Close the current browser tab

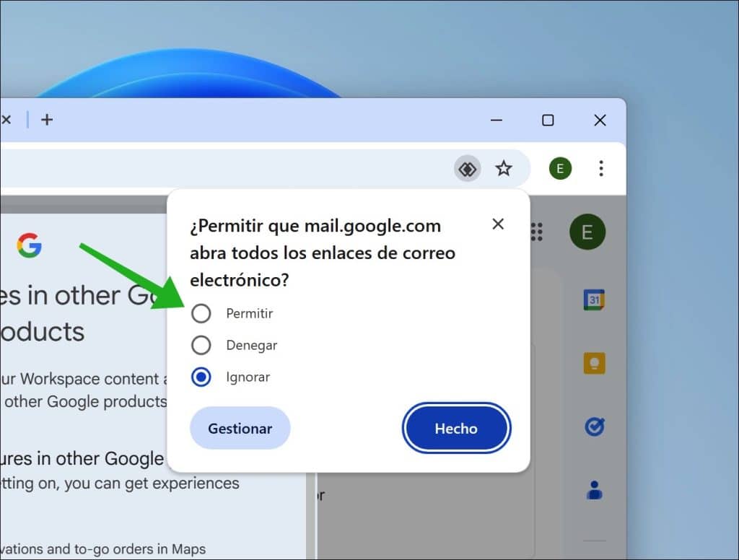tap(6, 120)
